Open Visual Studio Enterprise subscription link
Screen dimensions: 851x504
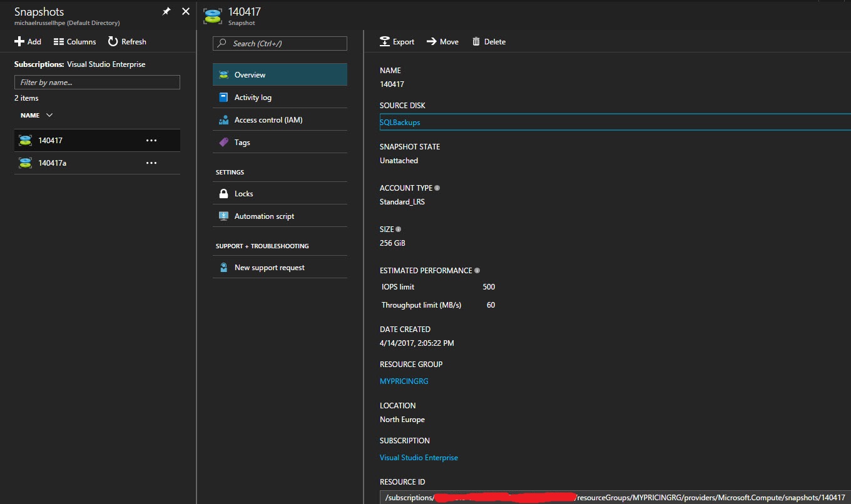pos(419,457)
